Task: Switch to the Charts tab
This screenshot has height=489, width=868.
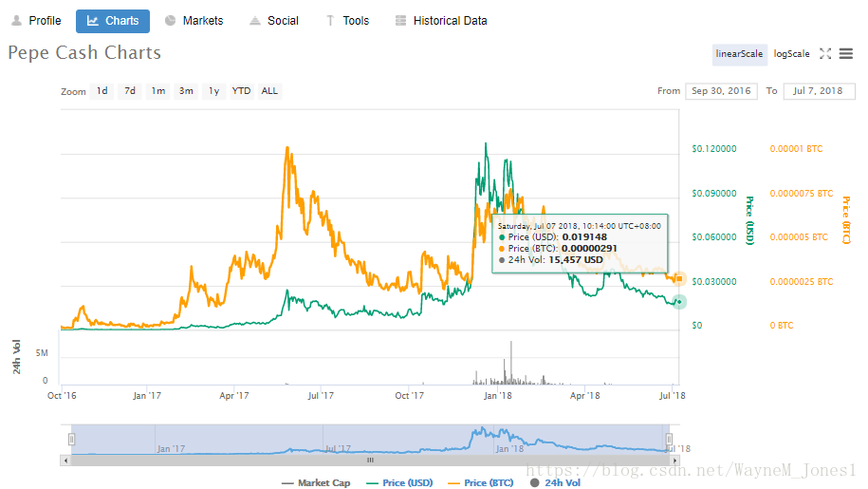Action: click(113, 21)
